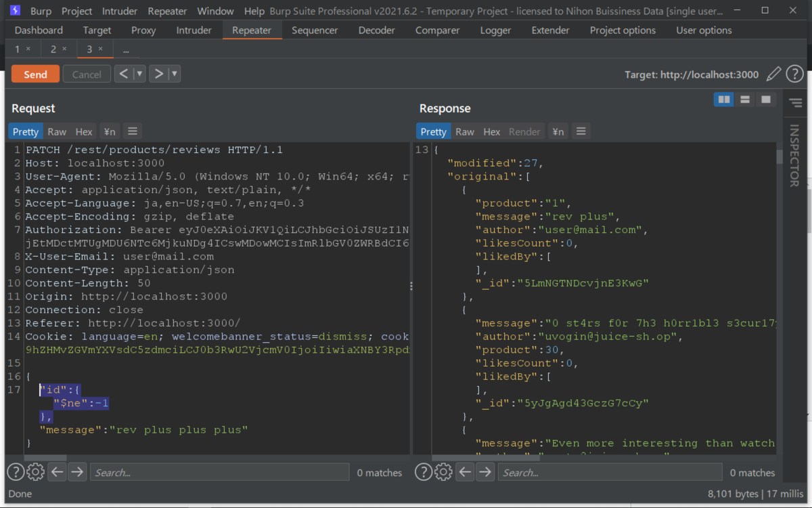Switch to Repeater sub-tab 1
Viewport: 812px width, 508px height.
pyautogui.click(x=18, y=49)
